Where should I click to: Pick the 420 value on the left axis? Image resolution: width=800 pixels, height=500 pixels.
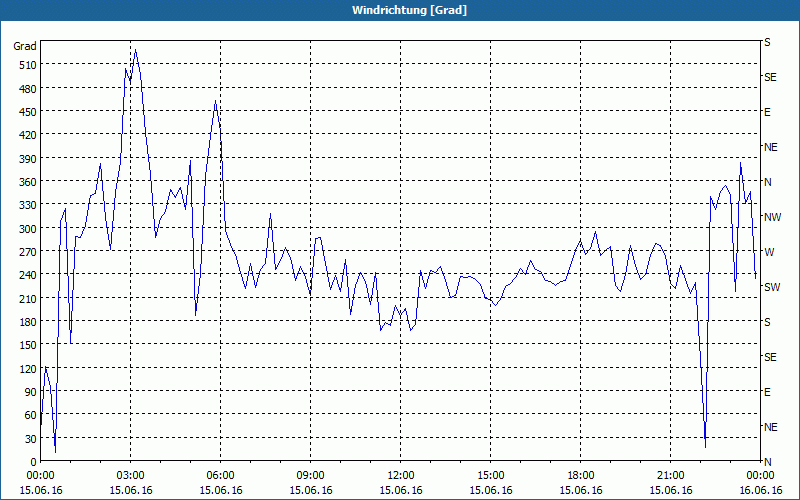pos(28,135)
